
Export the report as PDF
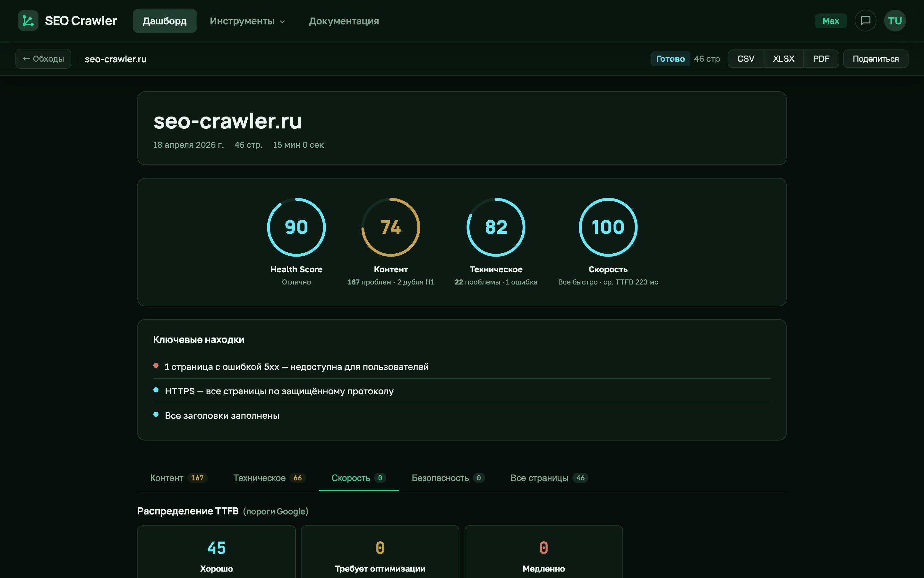point(821,59)
